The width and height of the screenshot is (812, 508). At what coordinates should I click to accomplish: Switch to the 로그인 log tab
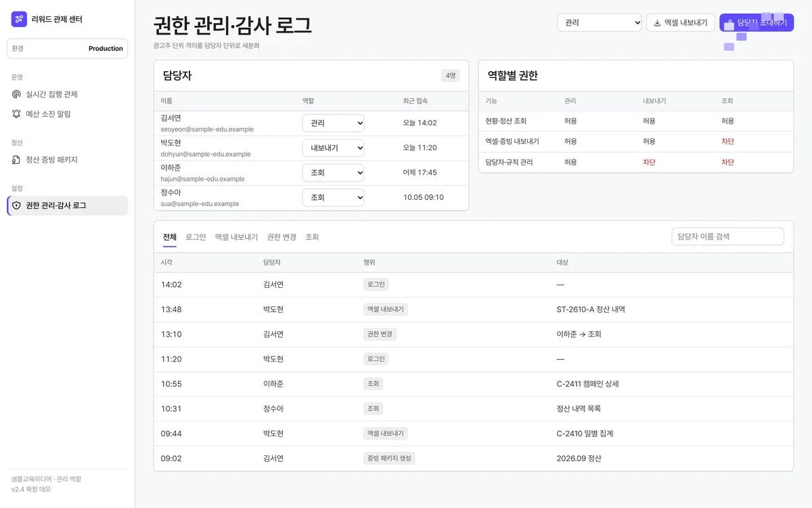click(196, 237)
